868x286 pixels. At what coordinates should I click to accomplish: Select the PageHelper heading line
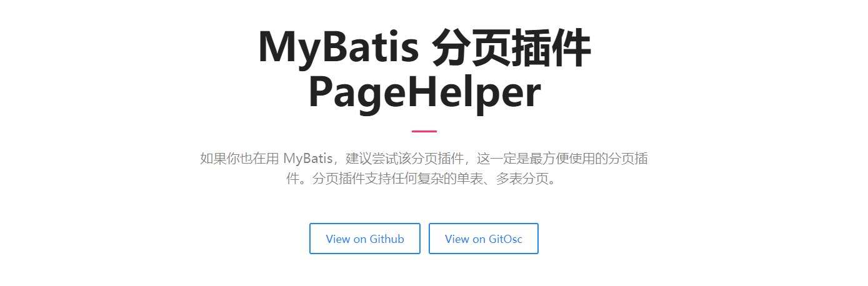424,94
